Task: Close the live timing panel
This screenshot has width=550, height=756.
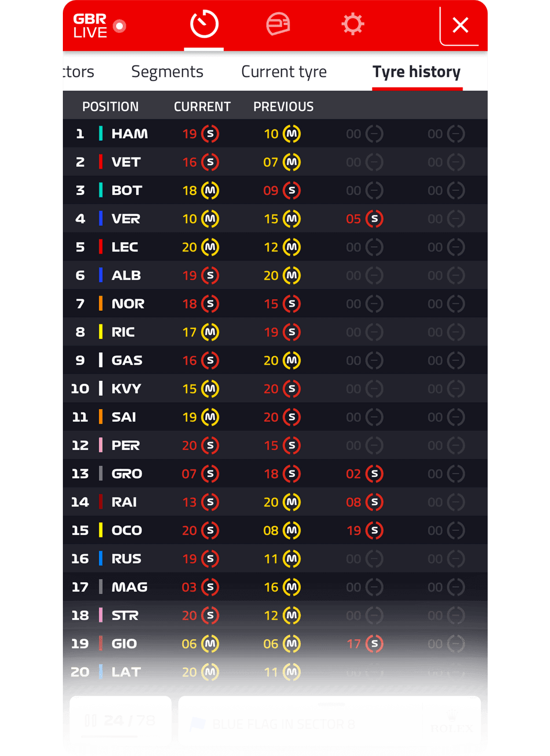Action: pos(460,25)
